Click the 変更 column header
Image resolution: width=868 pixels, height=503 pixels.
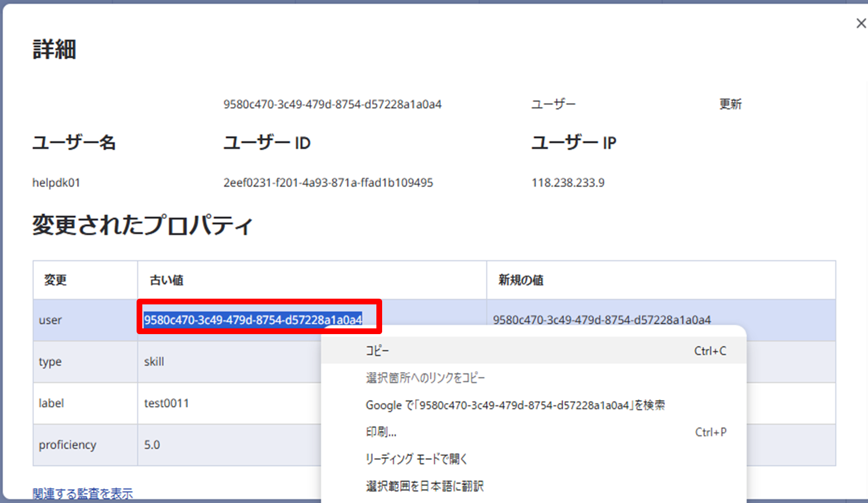[x=55, y=280]
